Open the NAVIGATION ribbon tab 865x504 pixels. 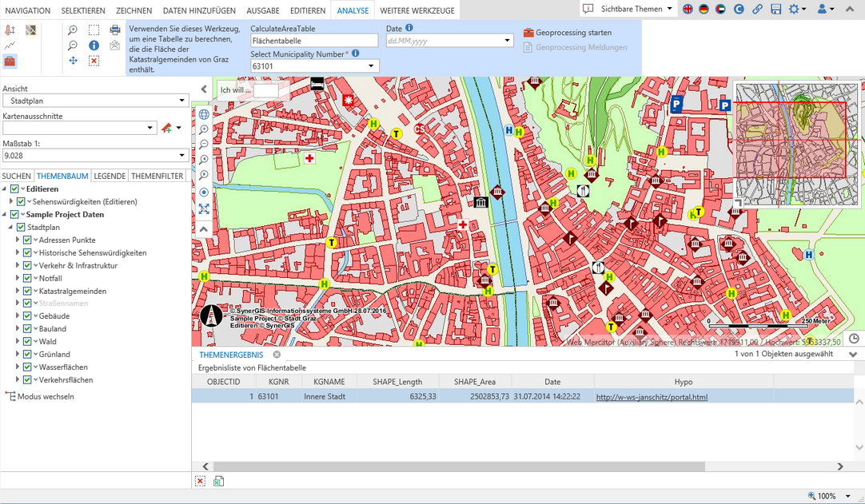point(28,10)
